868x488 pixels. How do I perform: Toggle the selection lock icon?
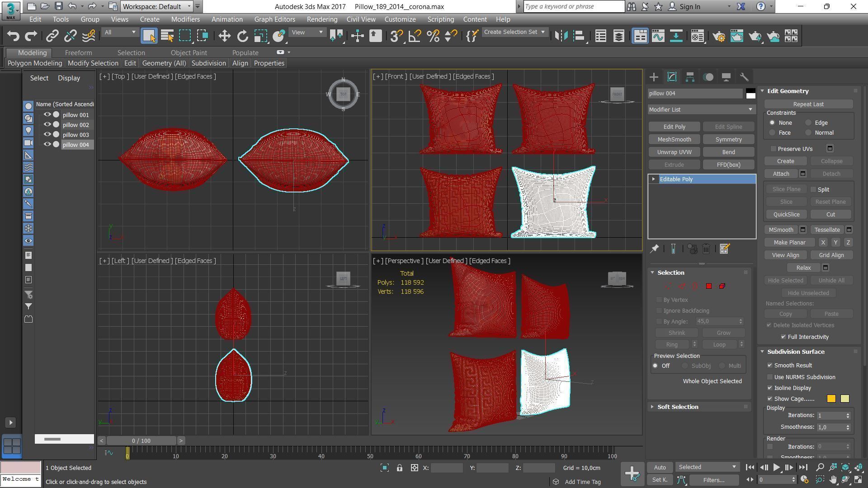[x=400, y=468]
